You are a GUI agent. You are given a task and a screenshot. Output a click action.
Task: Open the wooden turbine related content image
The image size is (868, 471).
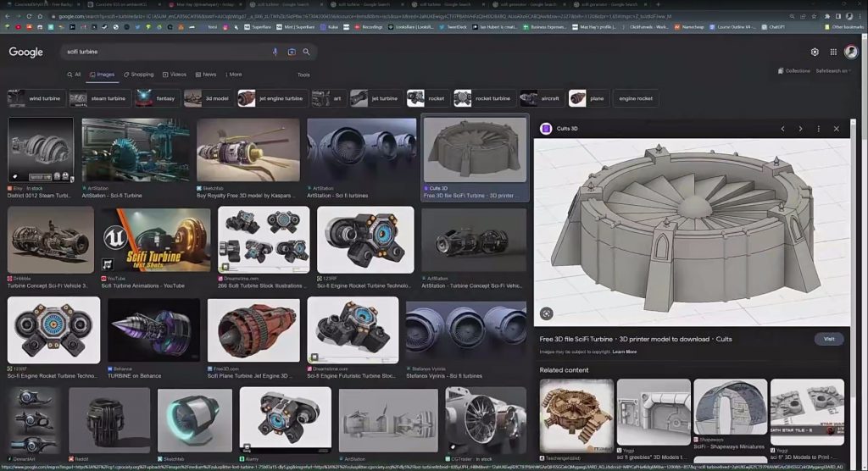click(x=576, y=416)
